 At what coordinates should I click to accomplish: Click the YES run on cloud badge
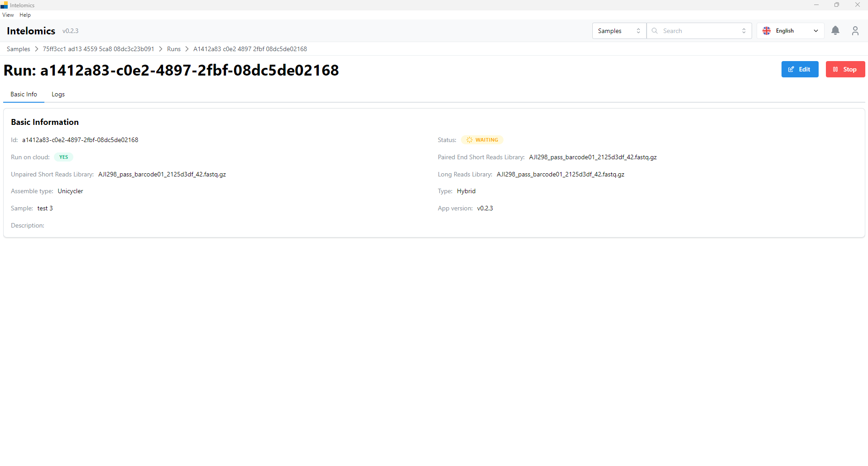click(x=63, y=157)
